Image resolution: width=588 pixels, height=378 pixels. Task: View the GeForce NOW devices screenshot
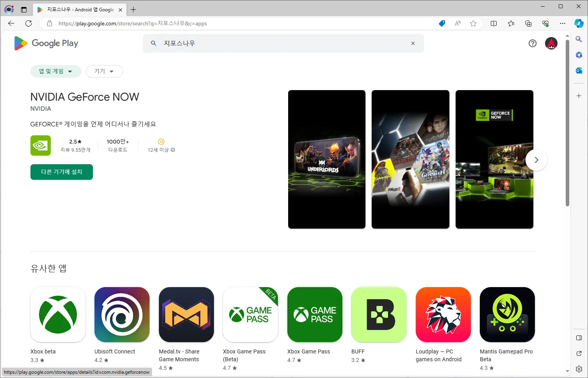[x=494, y=159]
